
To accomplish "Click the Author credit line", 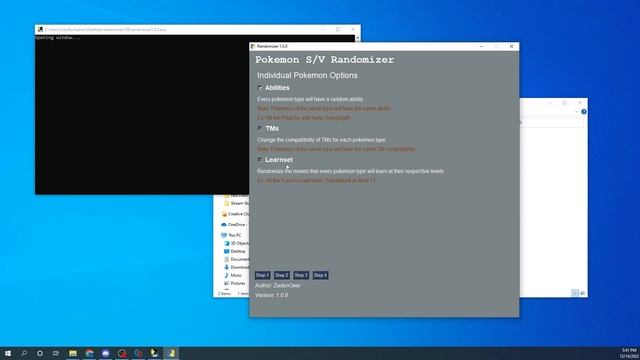I will pos(278,285).
